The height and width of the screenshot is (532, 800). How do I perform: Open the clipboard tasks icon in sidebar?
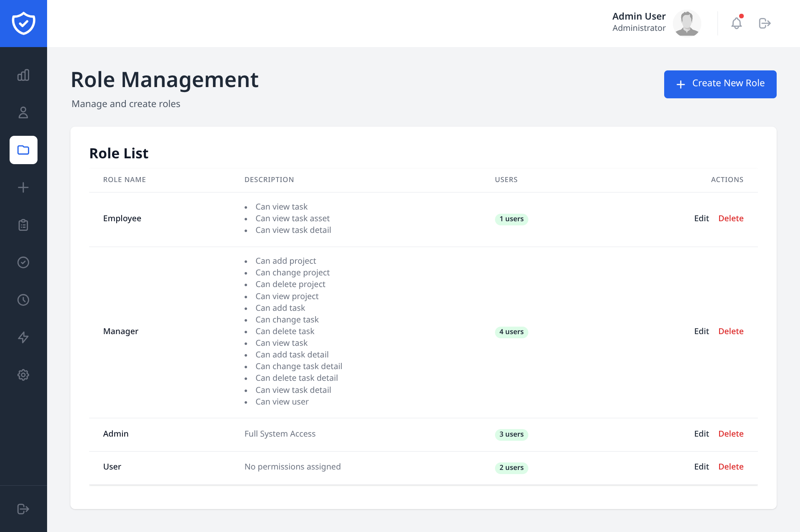point(23,225)
